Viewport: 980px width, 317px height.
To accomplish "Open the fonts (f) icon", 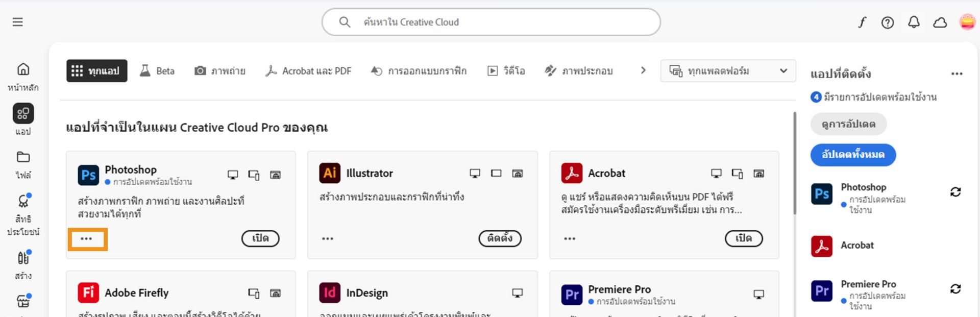I will click(x=862, y=22).
